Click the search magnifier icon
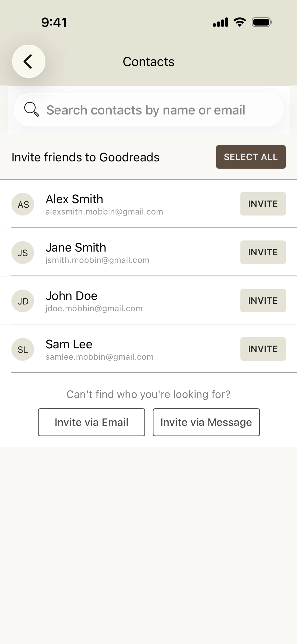The image size is (297, 644). pos(32,110)
